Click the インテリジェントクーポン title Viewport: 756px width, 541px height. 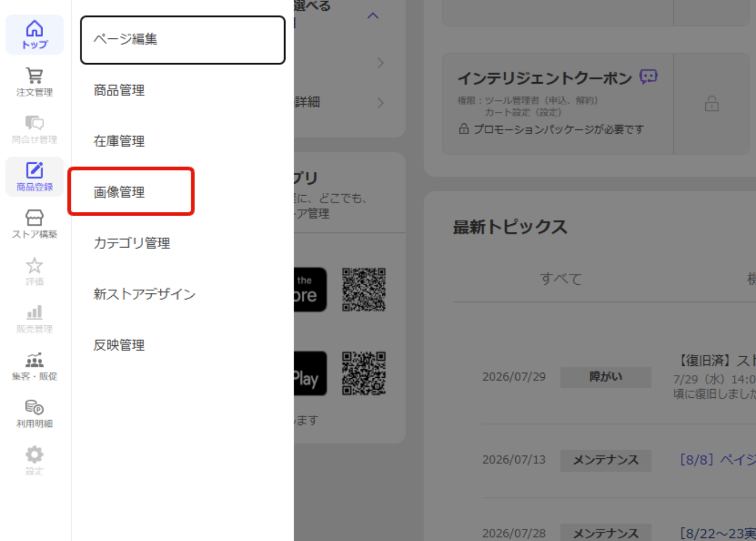point(544,78)
